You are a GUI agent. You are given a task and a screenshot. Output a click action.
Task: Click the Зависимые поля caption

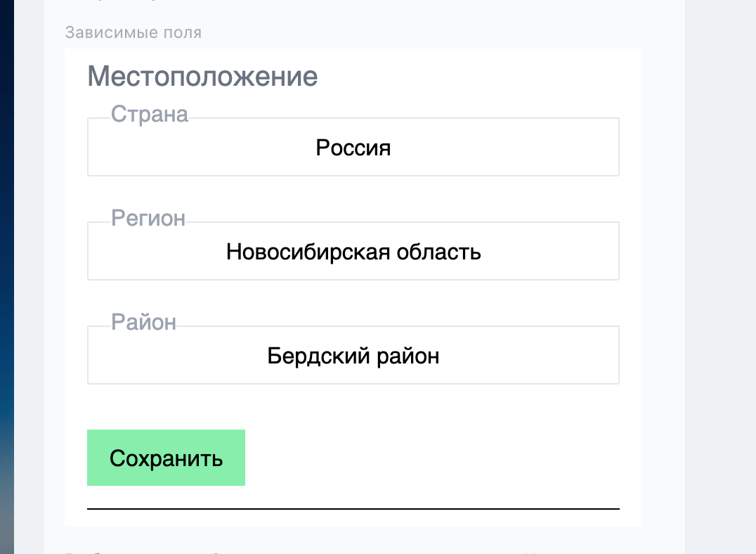point(133,32)
